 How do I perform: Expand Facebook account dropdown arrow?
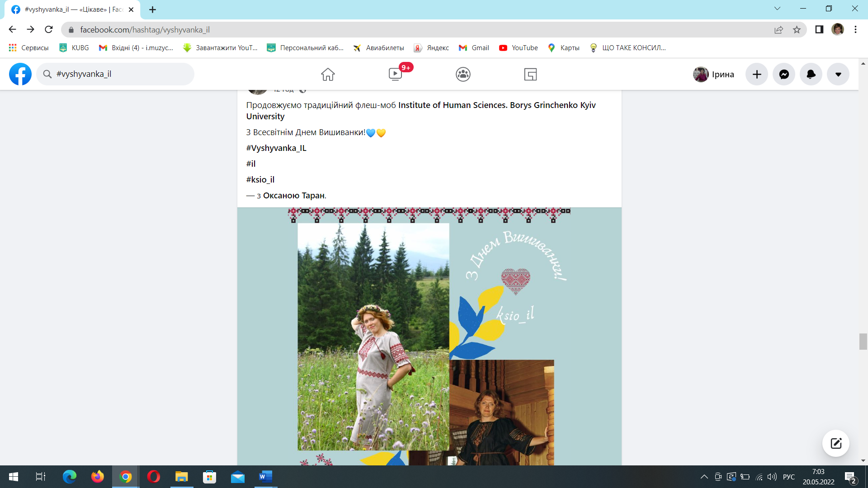838,74
